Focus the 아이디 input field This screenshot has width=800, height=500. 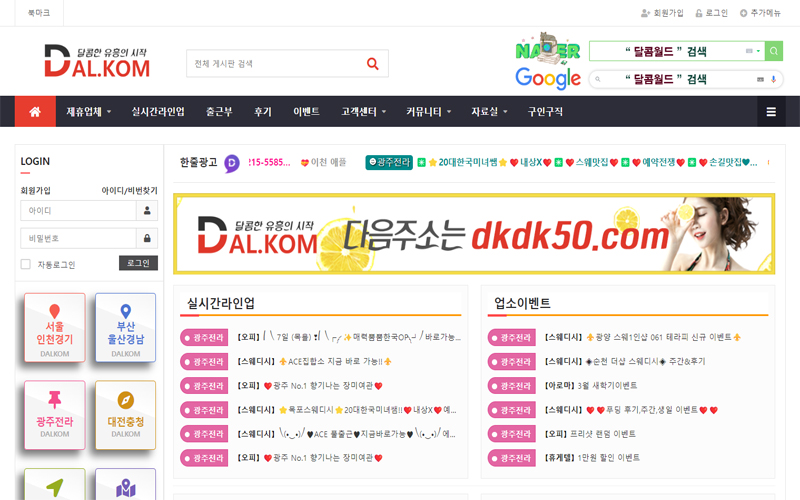(78, 211)
